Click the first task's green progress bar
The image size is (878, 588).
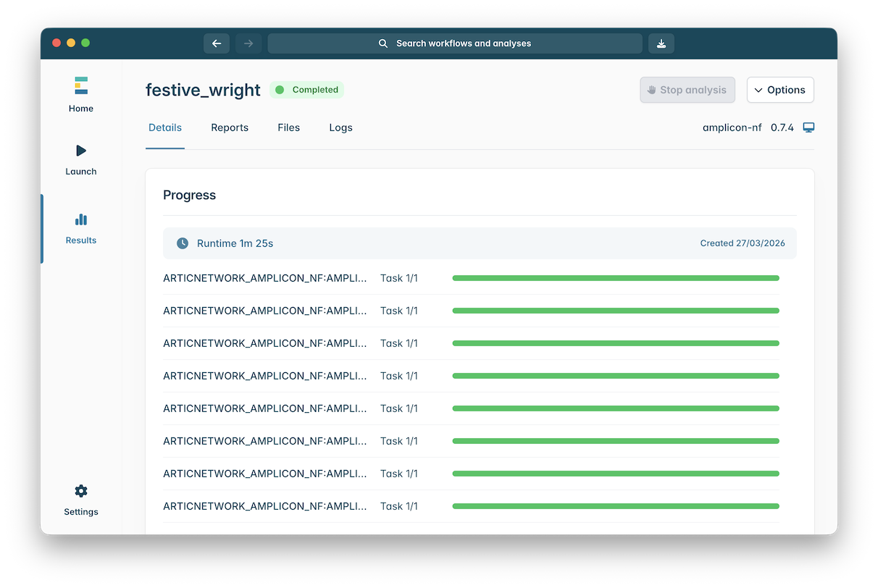pos(615,278)
